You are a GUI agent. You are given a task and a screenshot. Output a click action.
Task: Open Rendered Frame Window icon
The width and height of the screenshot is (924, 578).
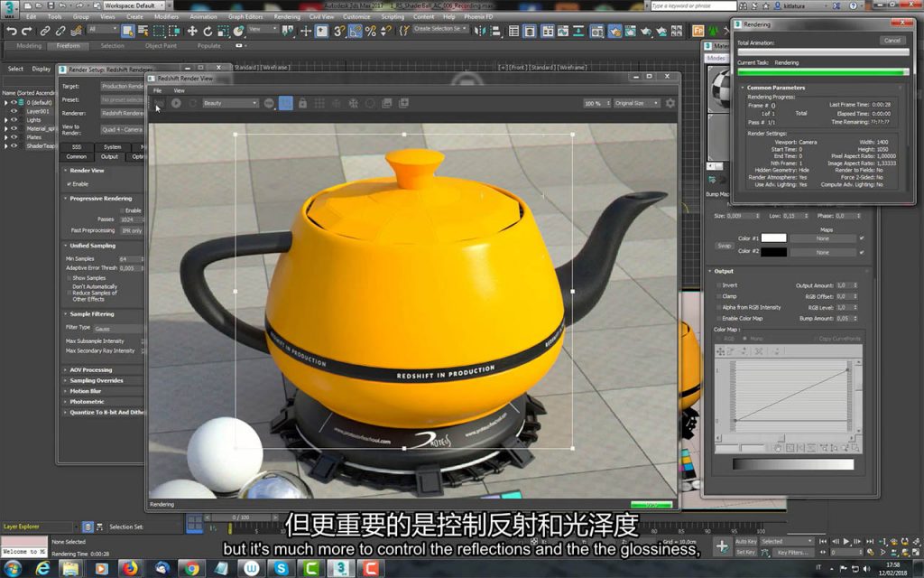tap(630, 31)
